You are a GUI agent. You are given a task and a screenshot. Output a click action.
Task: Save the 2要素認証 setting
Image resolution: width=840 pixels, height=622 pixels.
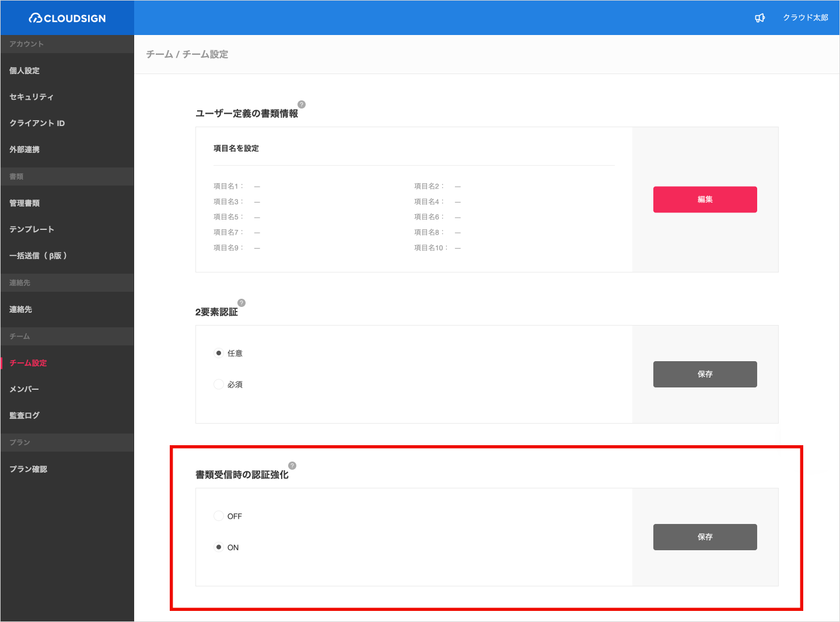(x=705, y=374)
